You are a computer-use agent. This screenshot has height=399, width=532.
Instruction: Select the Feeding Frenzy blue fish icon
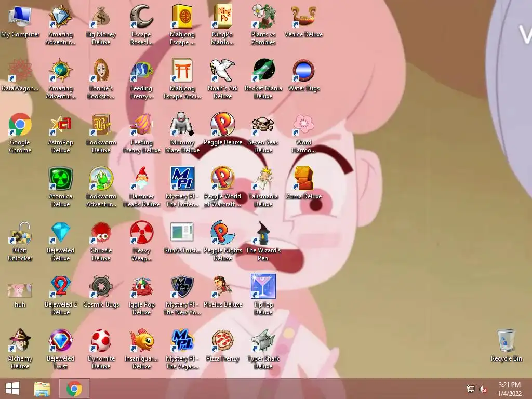[x=141, y=70]
